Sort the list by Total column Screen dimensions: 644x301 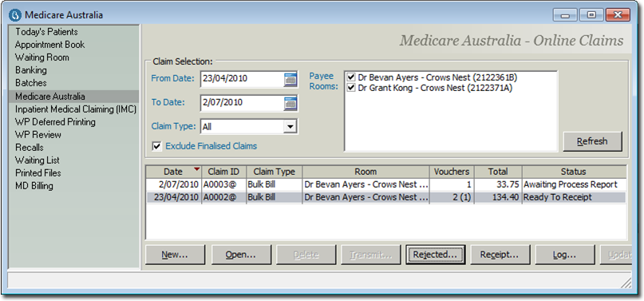(498, 172)
